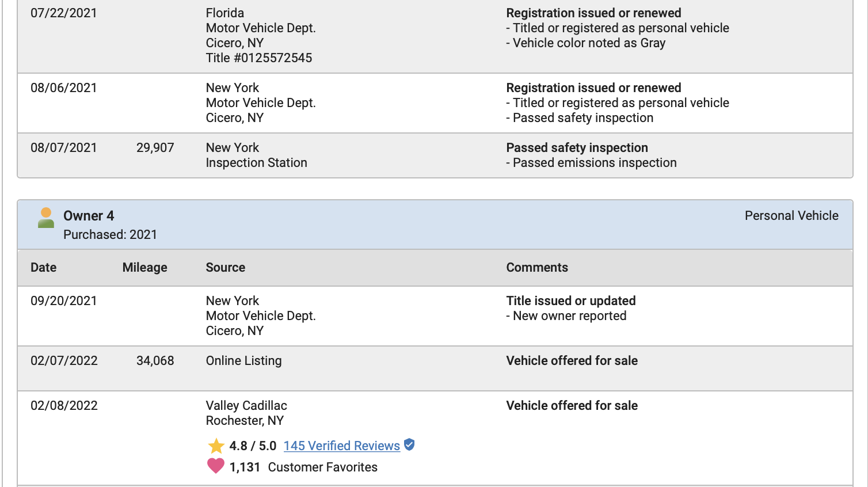Click the 08/07/2021 Passed safety inspection entry
The image size is (868, 487).
click(577, 148)
